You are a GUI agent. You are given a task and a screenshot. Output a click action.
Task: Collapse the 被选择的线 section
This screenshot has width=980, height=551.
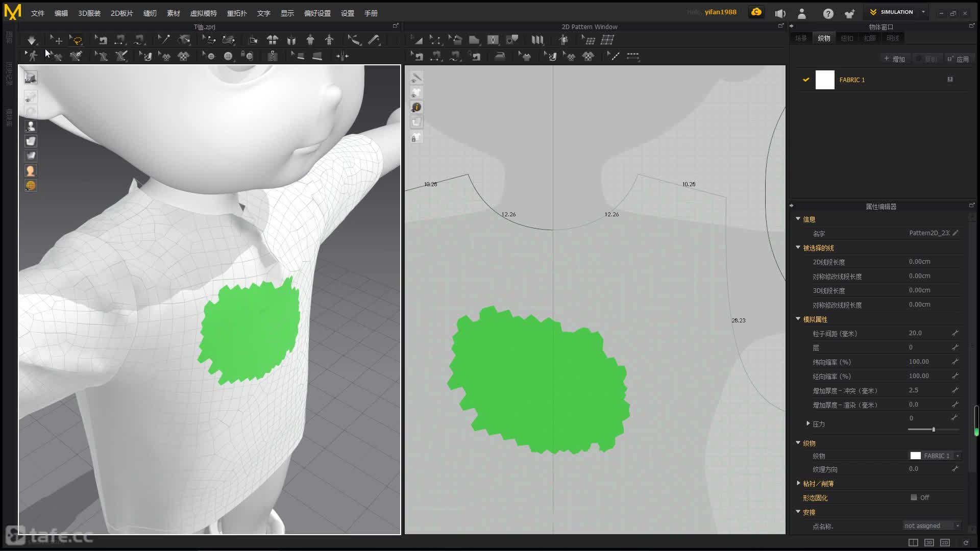pyautogui.click(x=798, y=247)
